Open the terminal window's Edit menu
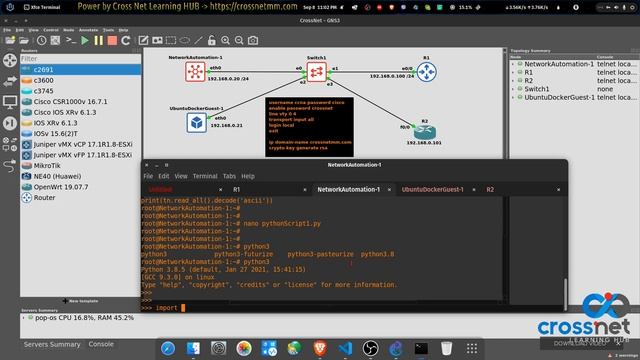The image size is (640, 360). point(164,176)
